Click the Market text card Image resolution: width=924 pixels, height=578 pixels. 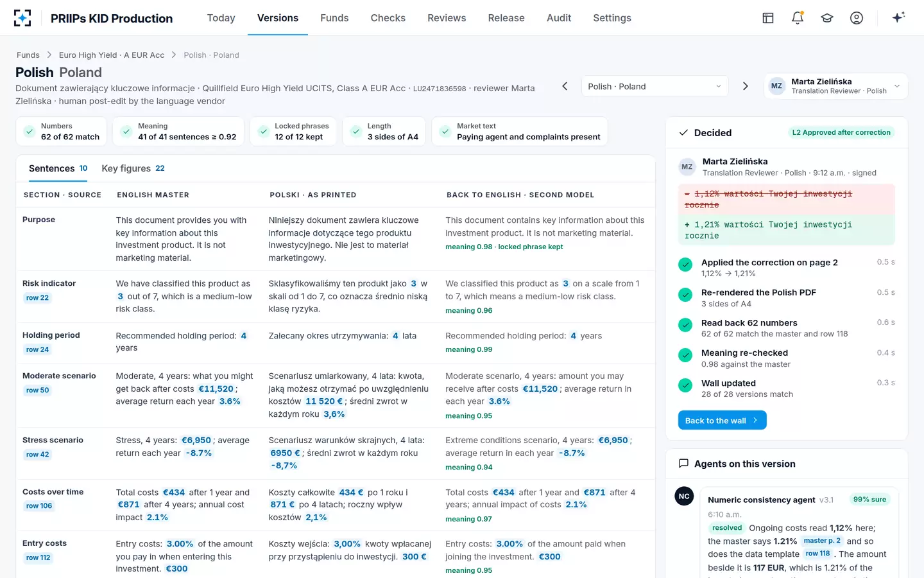[520, 132]
